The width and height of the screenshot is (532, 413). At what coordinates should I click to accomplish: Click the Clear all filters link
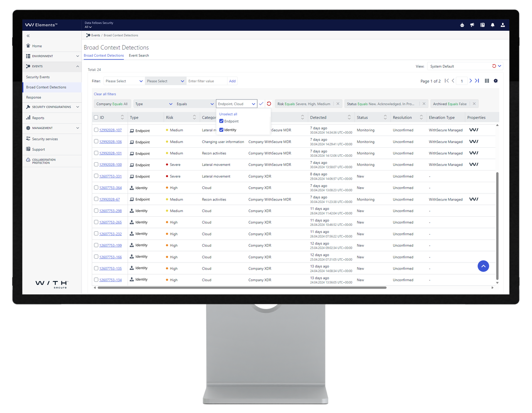pyautogui.click(x=105, y=94)
